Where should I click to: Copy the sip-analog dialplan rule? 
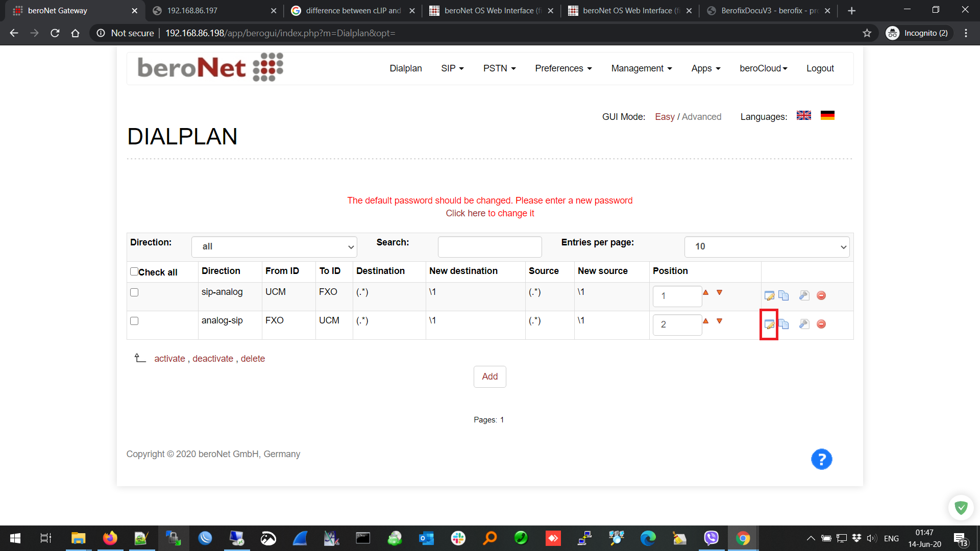click(783, 296)
